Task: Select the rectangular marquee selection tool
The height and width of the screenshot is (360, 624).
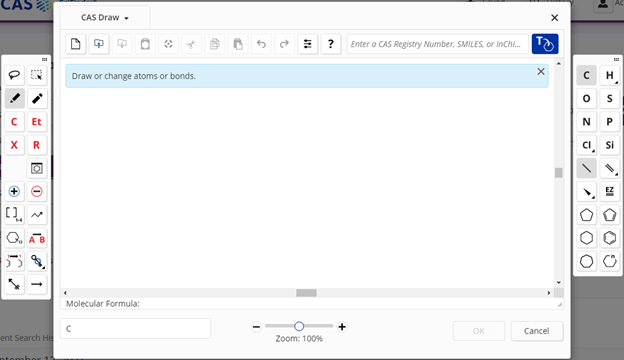Action: (x=37, y=75)
